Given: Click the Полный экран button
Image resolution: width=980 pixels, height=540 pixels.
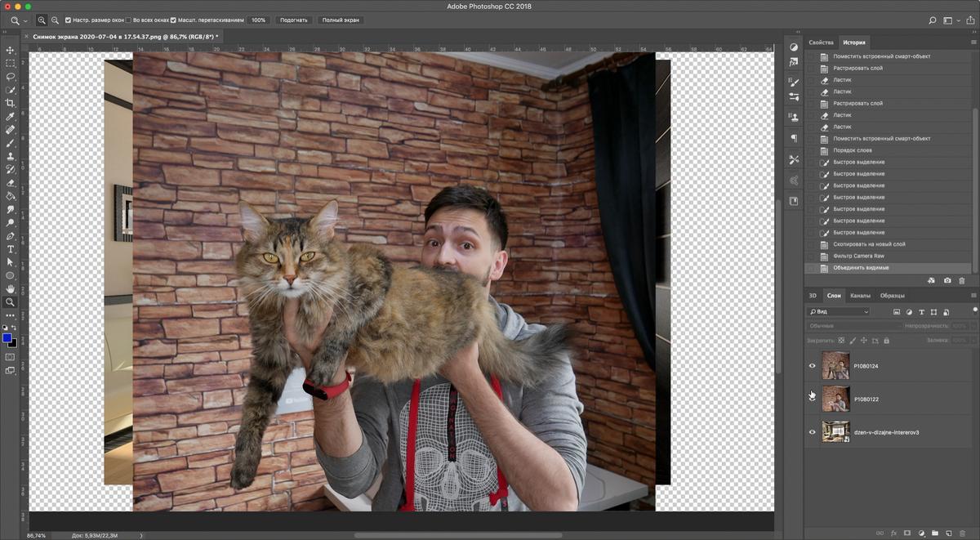Looking at the screenshot, I should pyautogui.click(x=341, y=20).
